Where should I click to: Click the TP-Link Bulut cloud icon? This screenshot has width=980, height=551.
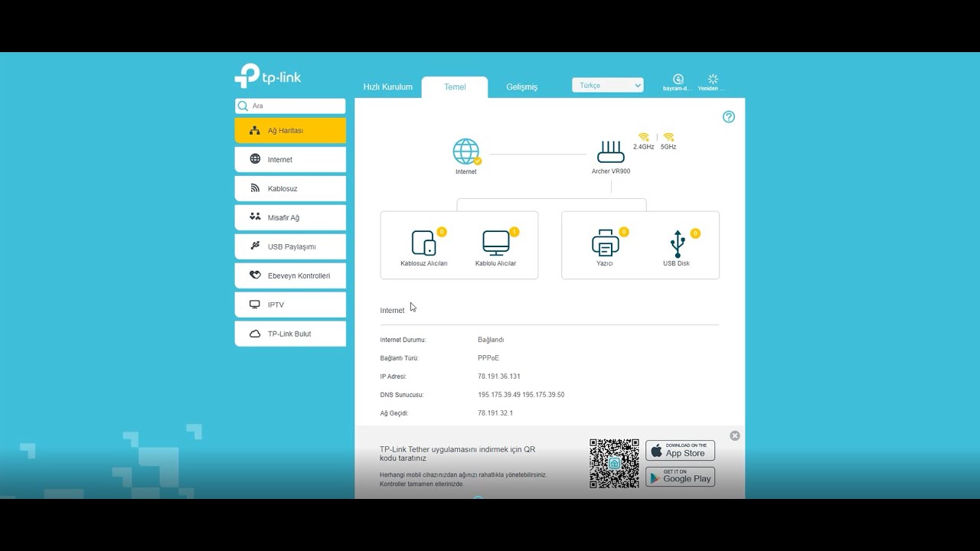(255, 334)
